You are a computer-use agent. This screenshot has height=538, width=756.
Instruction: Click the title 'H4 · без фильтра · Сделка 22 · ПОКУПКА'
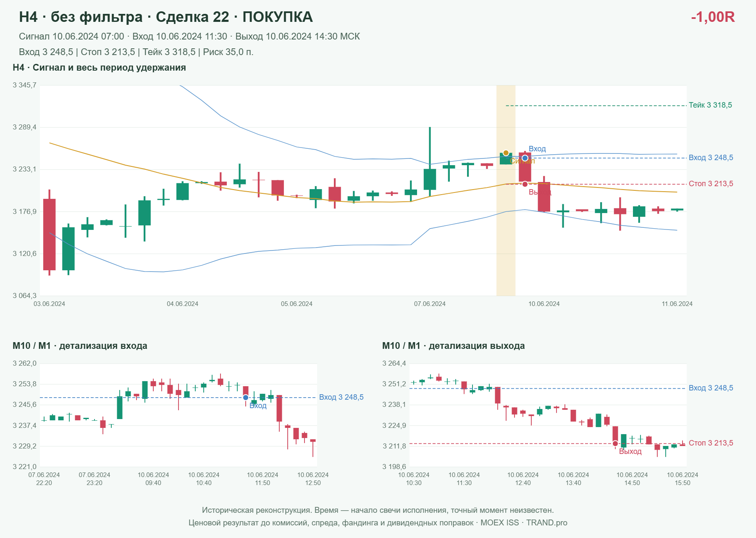point(166,17)
